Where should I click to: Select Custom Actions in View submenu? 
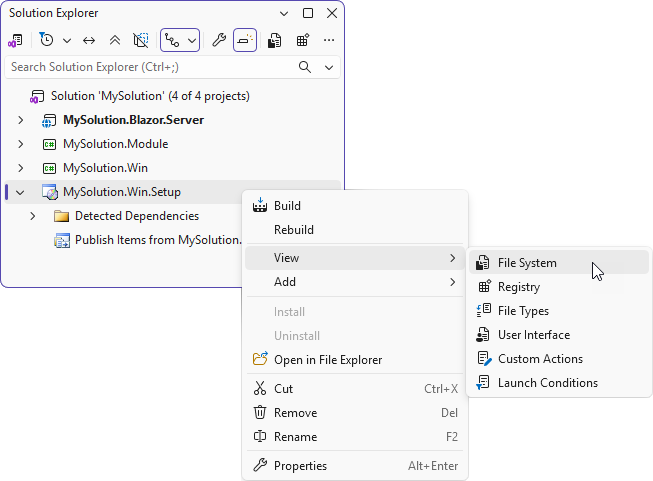(559, 359)
